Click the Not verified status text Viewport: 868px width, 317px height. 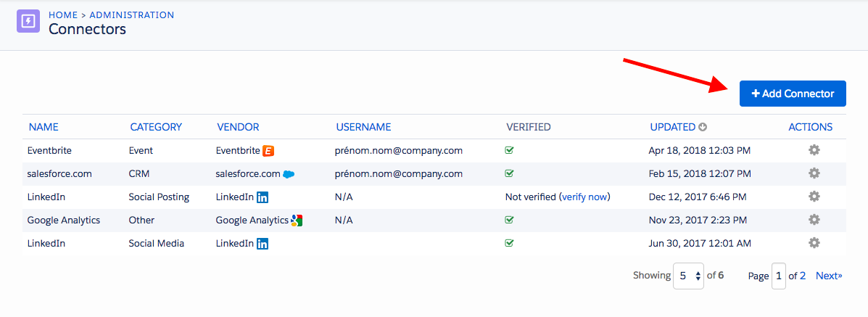click(531, 197)
